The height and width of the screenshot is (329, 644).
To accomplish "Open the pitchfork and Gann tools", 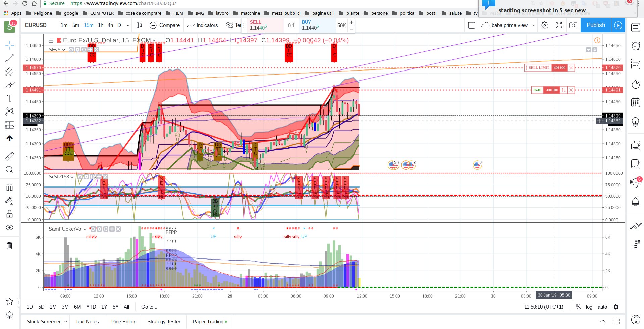I will coord(10,72).
